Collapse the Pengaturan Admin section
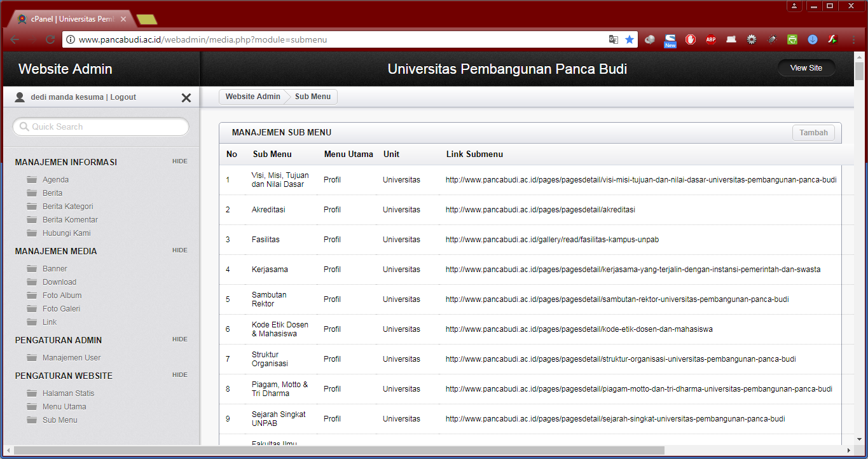The height and width of the screenshot is (459, 868). pyautogui.click(x=180, y=339)
